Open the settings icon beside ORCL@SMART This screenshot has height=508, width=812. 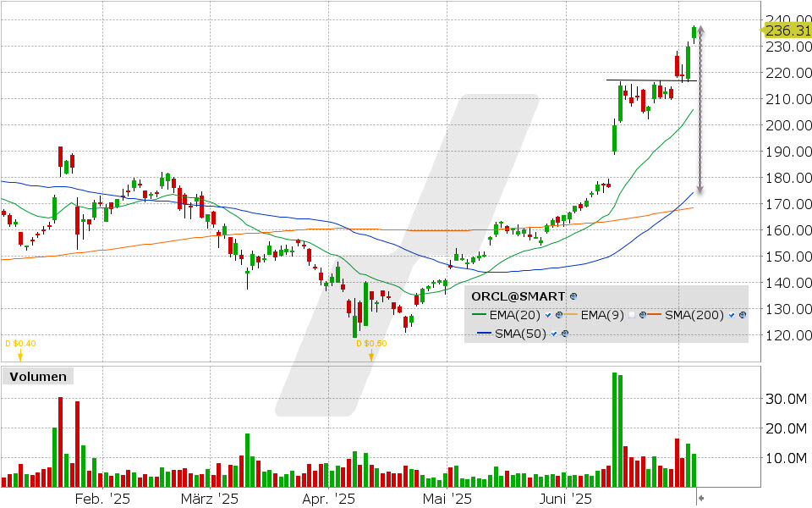[573, 296]
